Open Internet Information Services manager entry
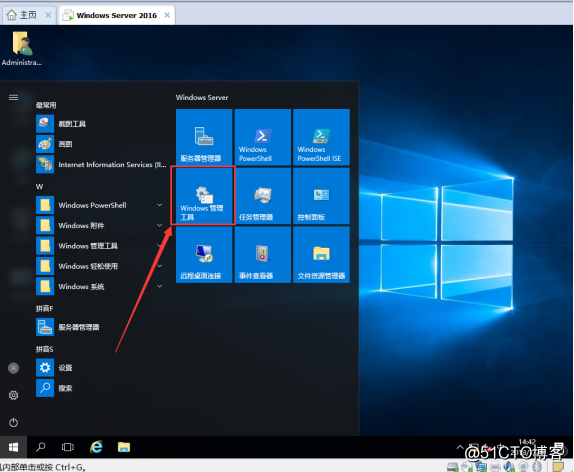The height and width of the screenshot is (472, 574). click(101, 164)
